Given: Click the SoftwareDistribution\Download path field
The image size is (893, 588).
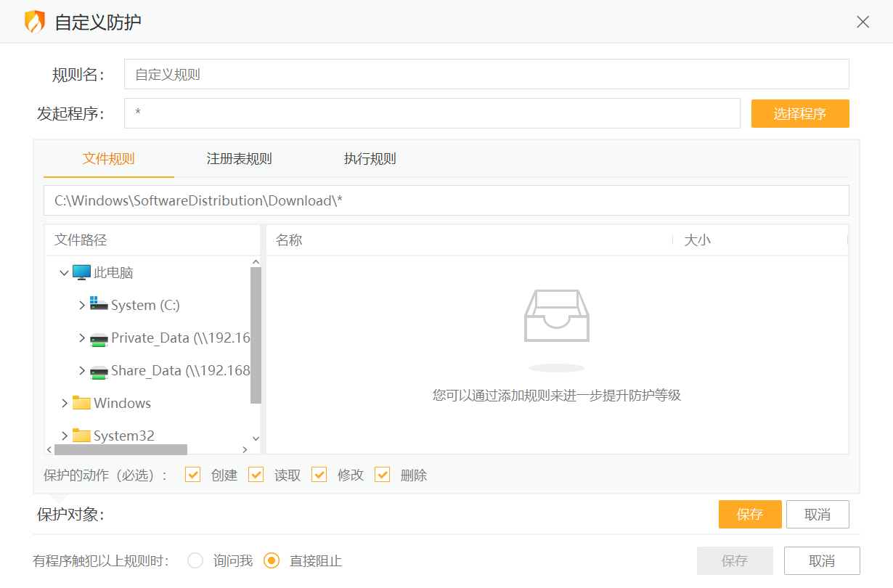Looking at the screenshot, I should tap(446, 200).
